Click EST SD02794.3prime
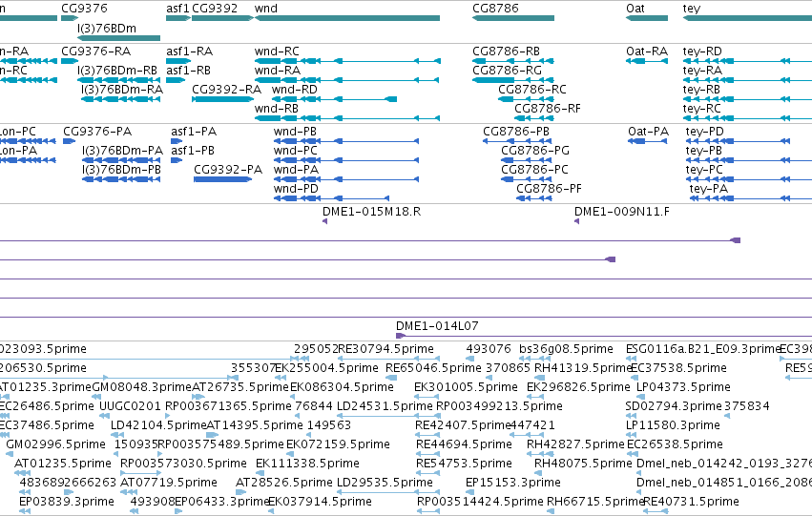Viewport: 812px width, 516px height. click(x=629, y=416)
